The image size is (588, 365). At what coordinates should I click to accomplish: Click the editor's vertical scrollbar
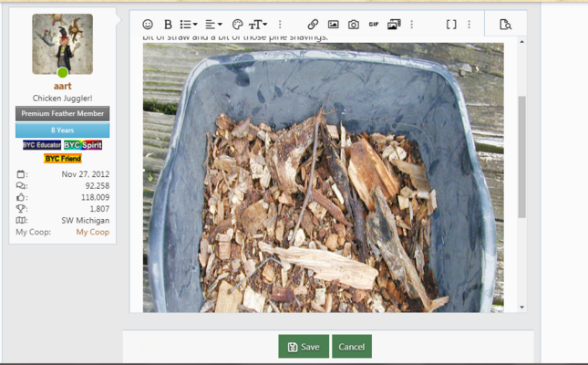pyautogui.click(x=521, y=155)
